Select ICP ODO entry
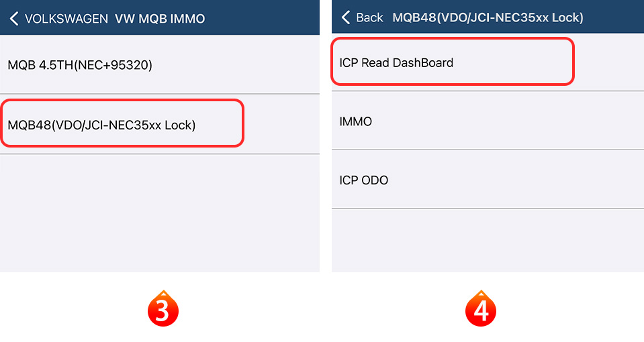This screenshot has width=644, height=342. coord(364,180)
